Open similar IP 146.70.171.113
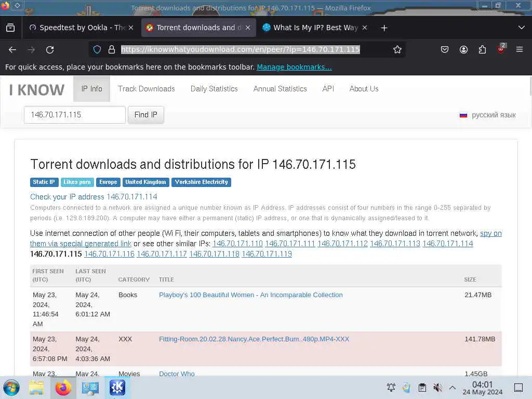 pyautogui.click(x=395, y=244)
